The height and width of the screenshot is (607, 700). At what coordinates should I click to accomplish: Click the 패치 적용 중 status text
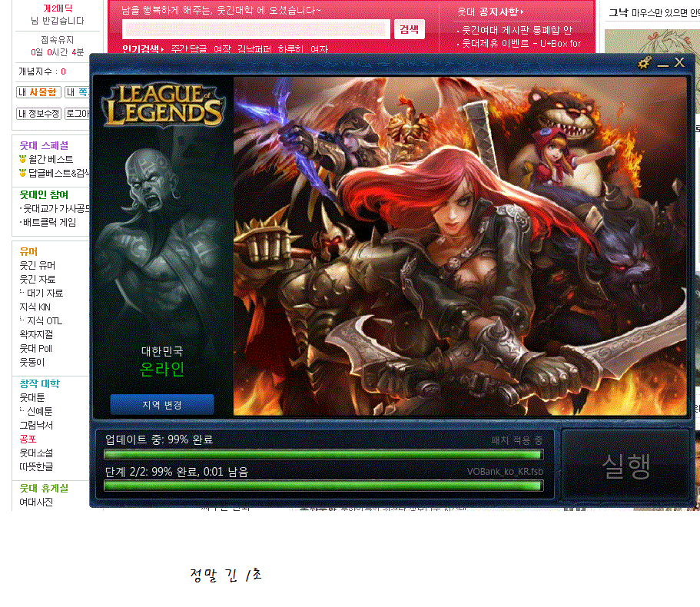[517, 440]
